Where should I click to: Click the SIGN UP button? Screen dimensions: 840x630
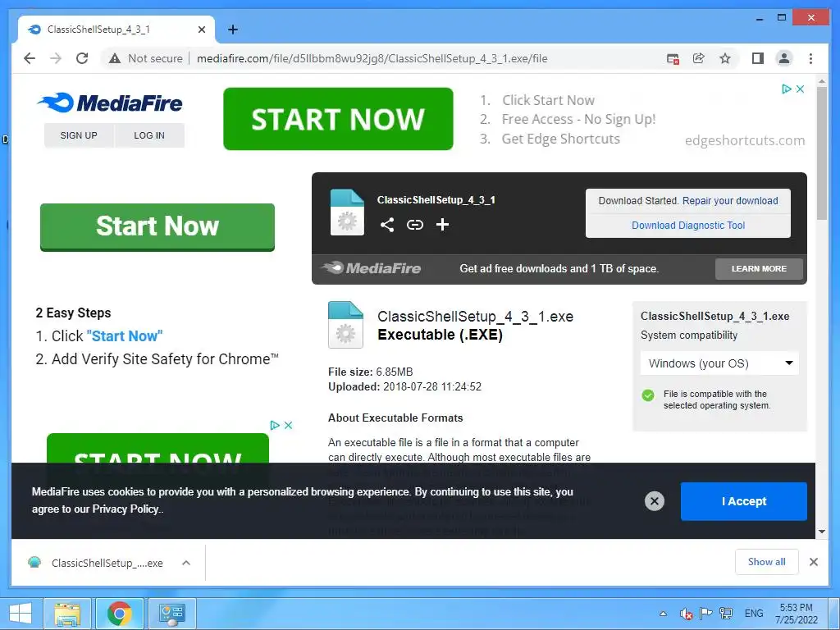click(79, 135)
